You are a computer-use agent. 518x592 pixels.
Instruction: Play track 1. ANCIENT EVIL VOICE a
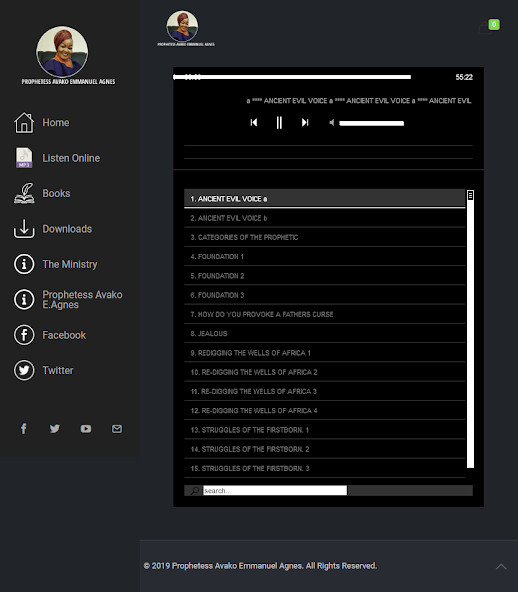(325, 199)
